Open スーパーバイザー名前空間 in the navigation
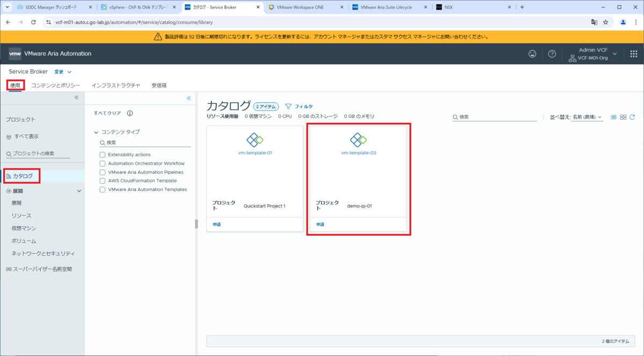Screen dimensions: 644x356 point(42,269)
